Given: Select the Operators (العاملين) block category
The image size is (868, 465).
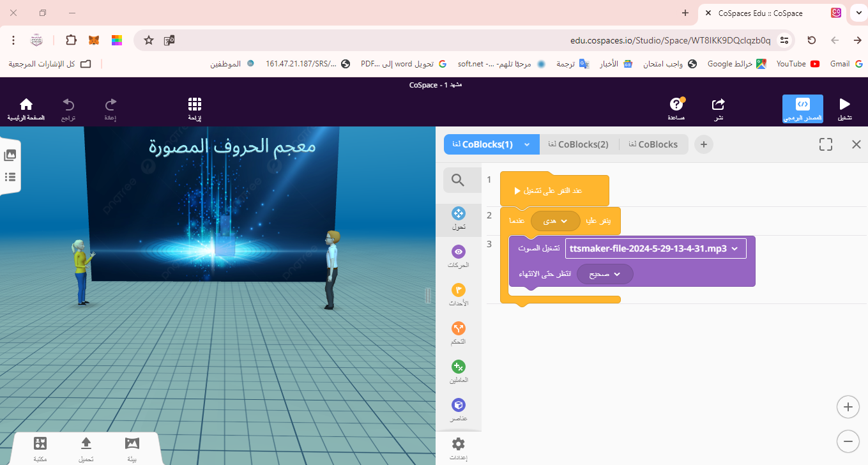Looking at the screenshot, I should [x=459, y=371].
